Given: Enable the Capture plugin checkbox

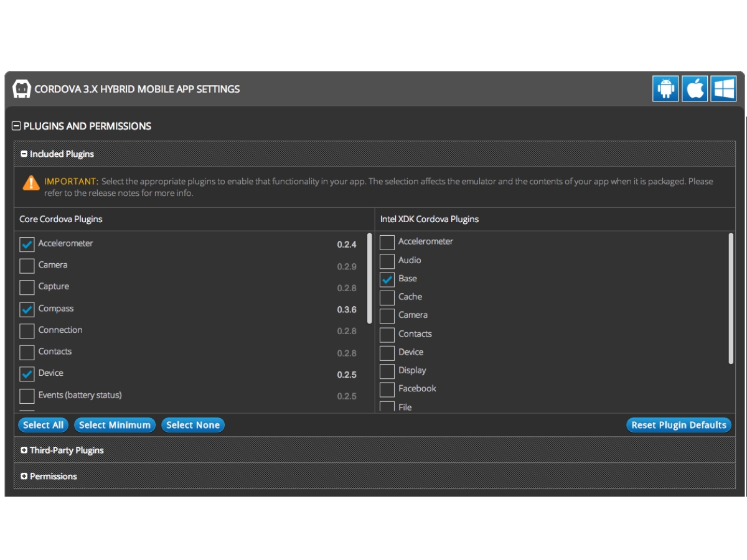Looking at the screenshot, I should coord(27,287).
